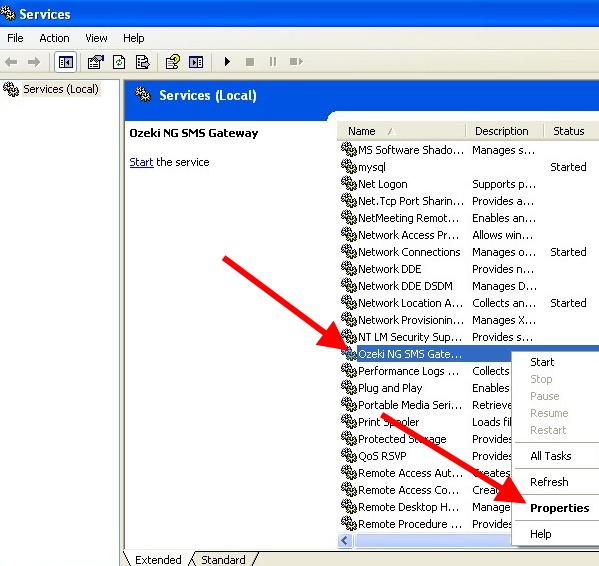
Task: Choose Properties in the context menu
Action: [560, 508]
